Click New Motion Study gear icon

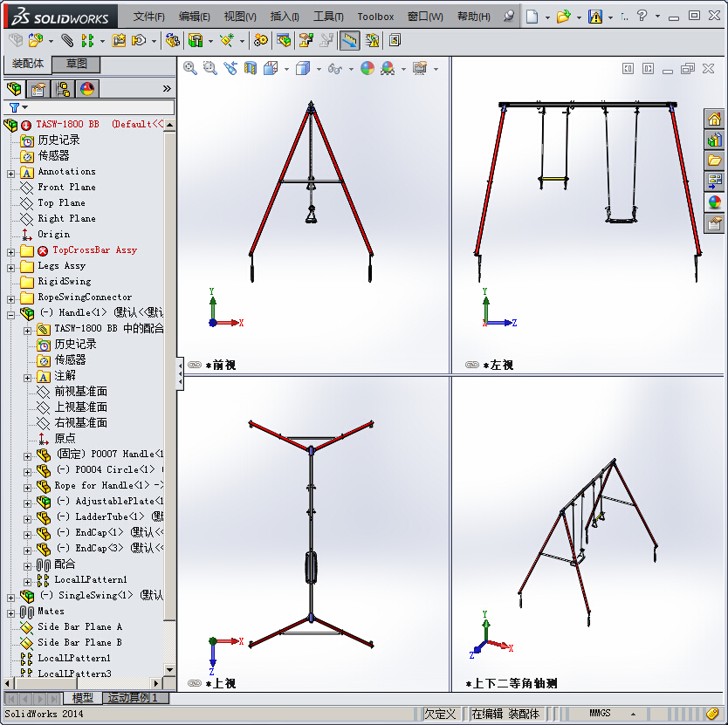(260, 40)
